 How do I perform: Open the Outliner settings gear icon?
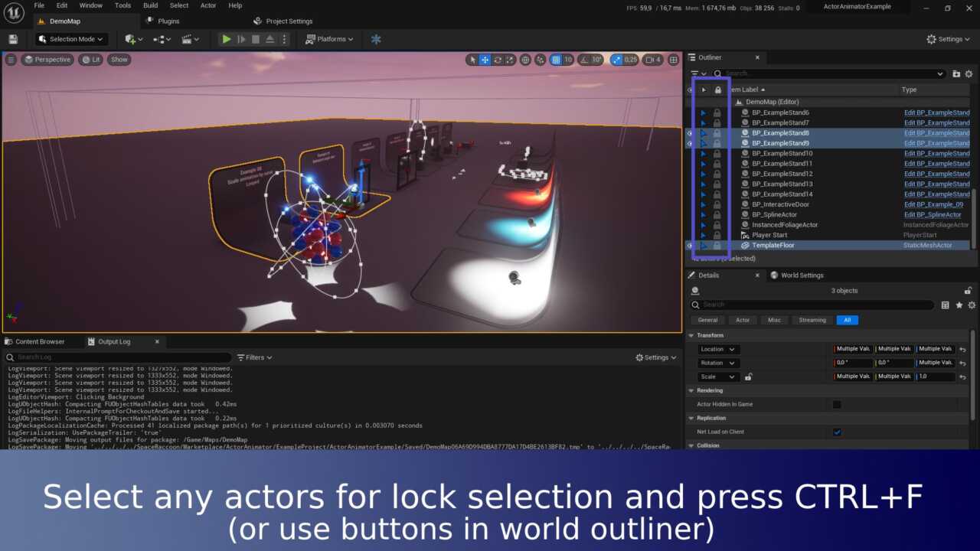969,73
